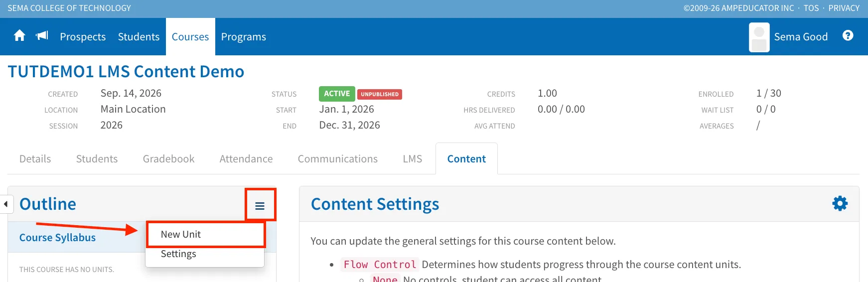Click the help question mark icon
Screen dimensions: 868x282
click(x=848, y=35)
